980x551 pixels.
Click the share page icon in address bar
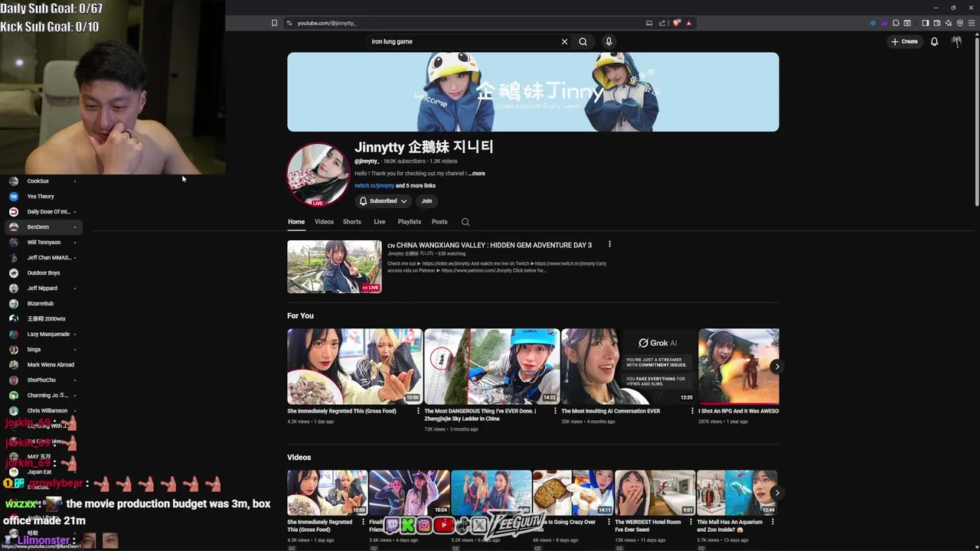(662, 23)
